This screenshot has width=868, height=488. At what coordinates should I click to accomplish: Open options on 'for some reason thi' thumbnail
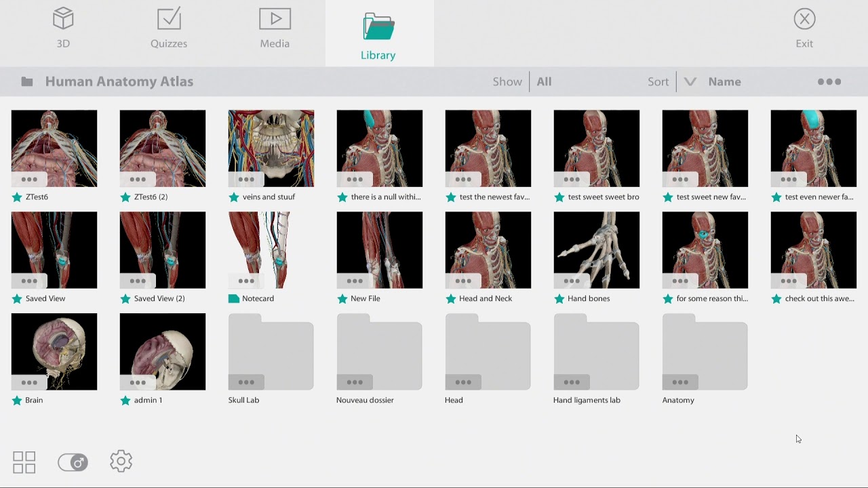pyautogui.click(x=680, y=281)
